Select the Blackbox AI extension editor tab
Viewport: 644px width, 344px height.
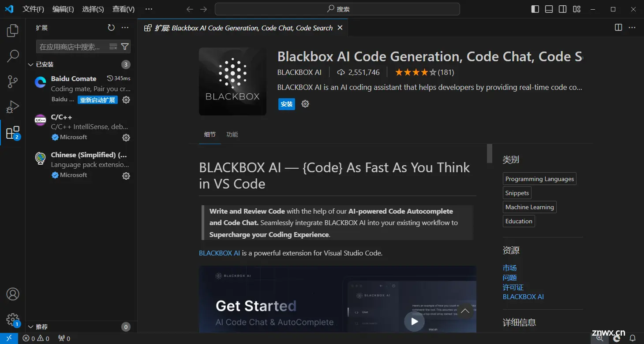(243, 28)
